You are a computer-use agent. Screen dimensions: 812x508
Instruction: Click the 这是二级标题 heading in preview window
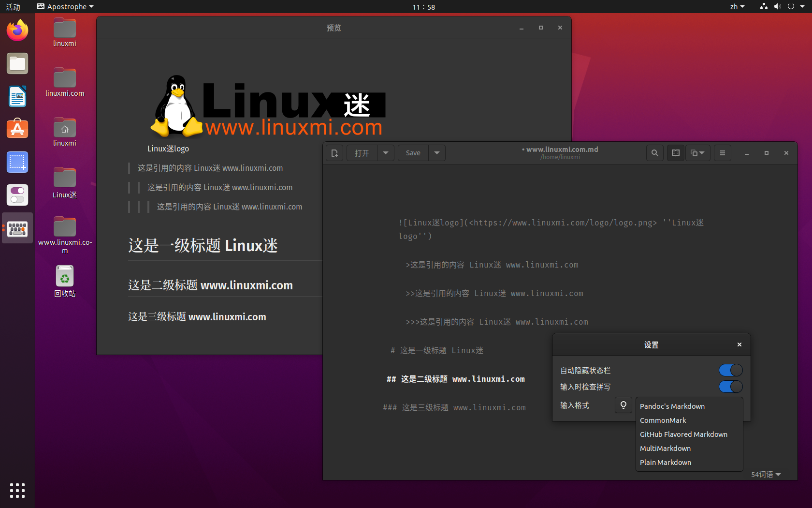(211, 285)
